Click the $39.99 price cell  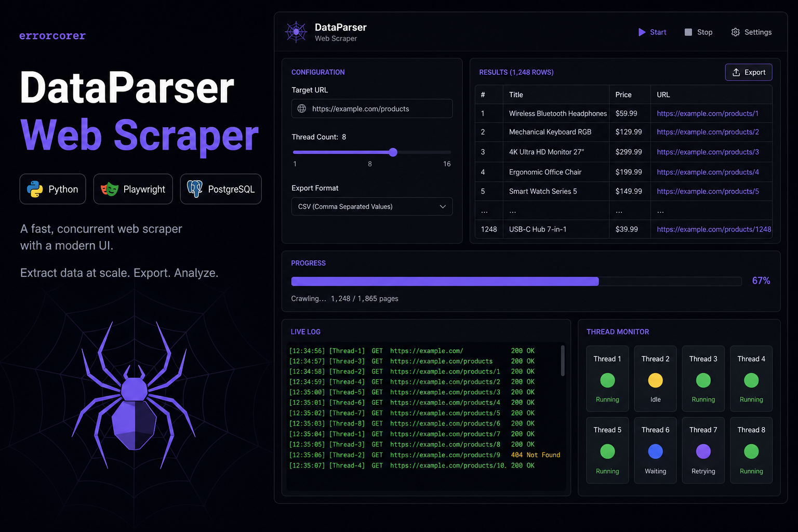[x=630, y=229]
